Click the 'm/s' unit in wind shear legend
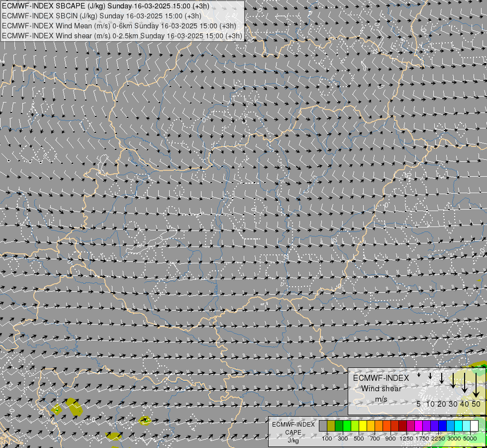 (x=381, y=399)
